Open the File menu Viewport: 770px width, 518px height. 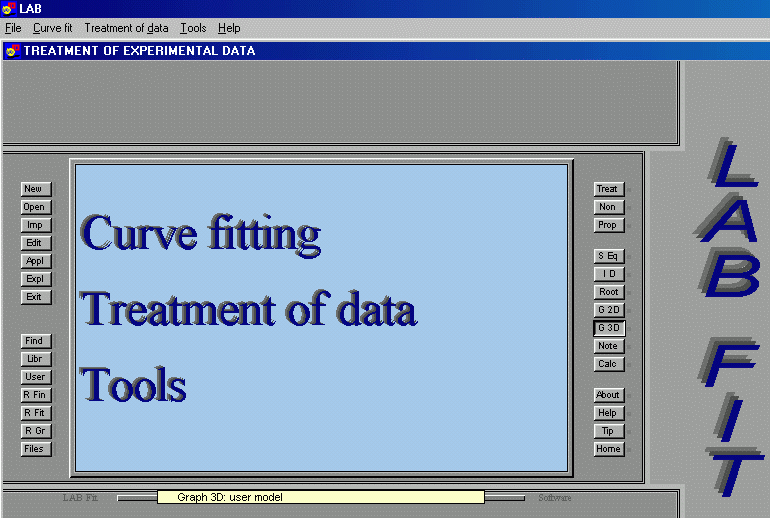(x=13, y=28)
